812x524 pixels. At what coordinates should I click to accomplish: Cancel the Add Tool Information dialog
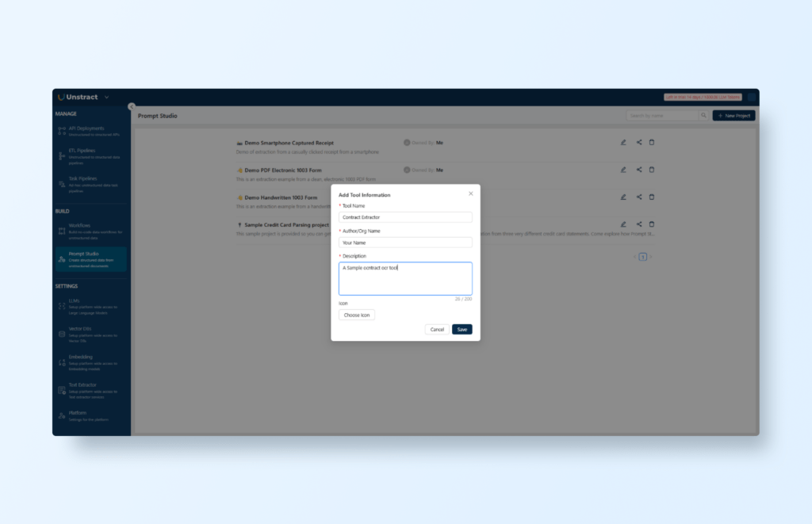click(x=436, y=329)
